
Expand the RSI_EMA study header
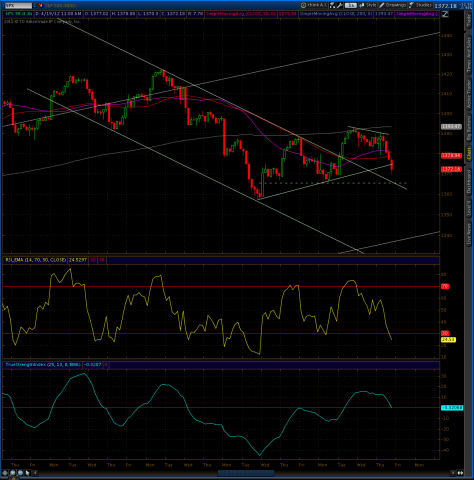(x=36, y=260)
